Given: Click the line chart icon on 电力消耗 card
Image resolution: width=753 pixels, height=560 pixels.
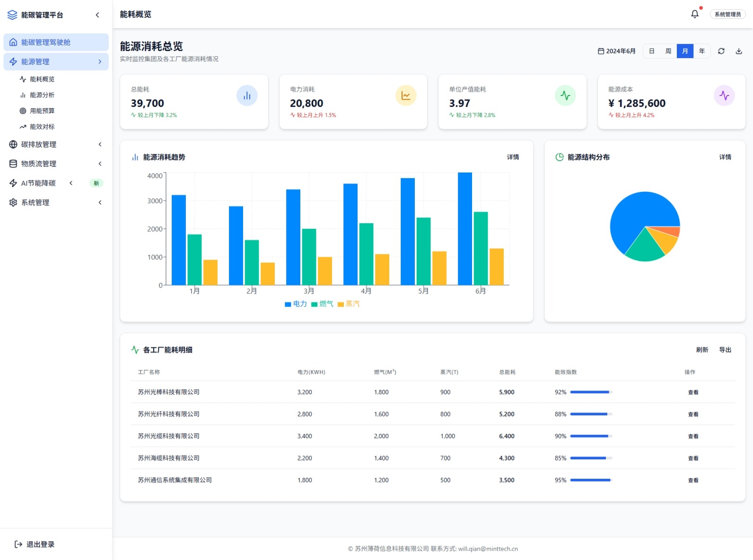Looking at the screenshot, I should tap(406, 96).
